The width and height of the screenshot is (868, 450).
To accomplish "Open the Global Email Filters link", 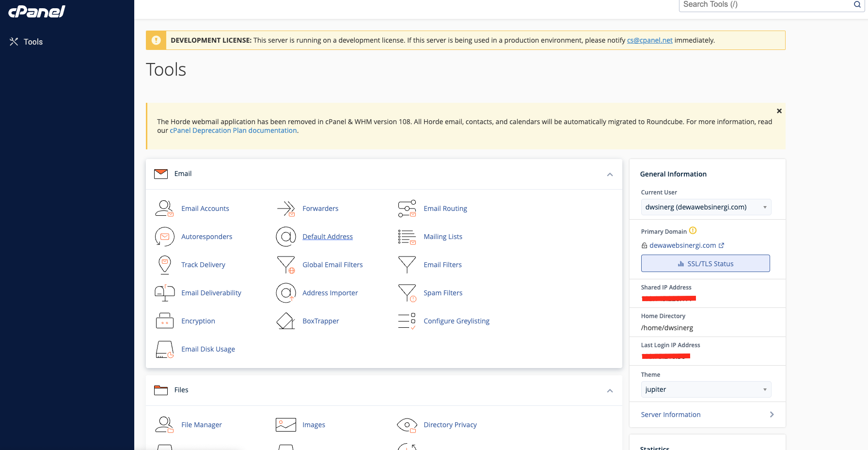I will (332, 265).
